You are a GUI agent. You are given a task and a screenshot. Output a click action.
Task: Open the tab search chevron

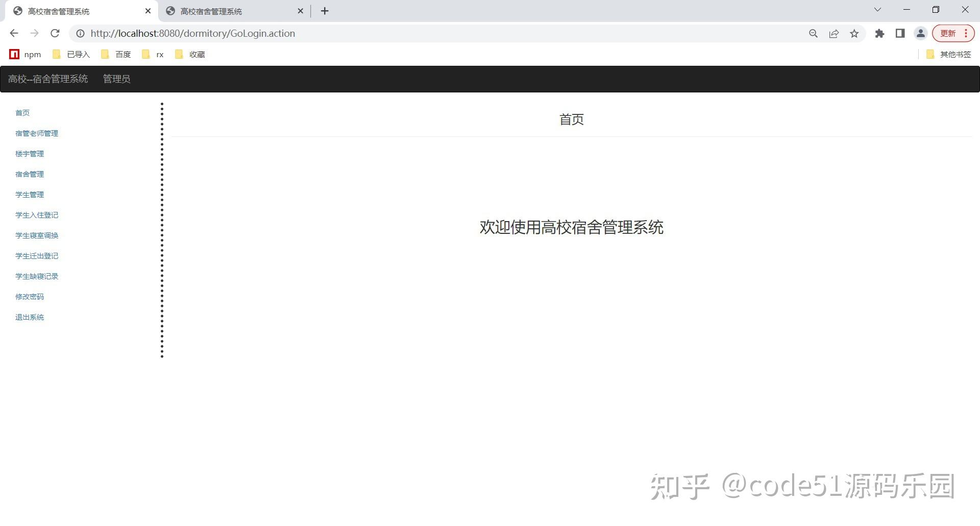click(877, 9)
